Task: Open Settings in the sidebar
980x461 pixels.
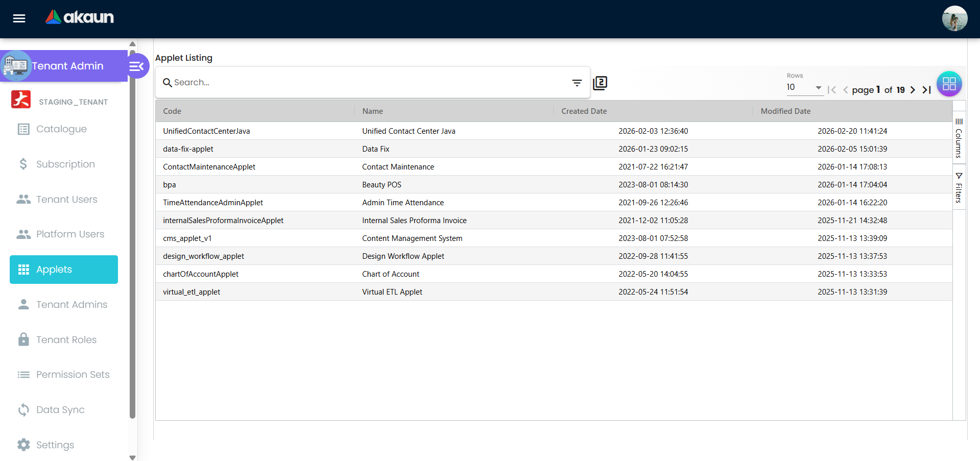Action: 64,445
